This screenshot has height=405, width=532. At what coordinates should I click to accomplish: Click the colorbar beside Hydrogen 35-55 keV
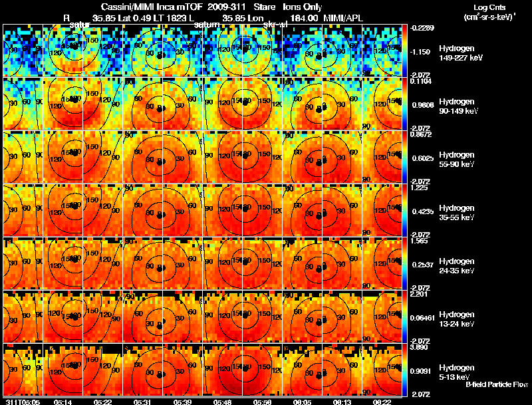click(404, 210)
